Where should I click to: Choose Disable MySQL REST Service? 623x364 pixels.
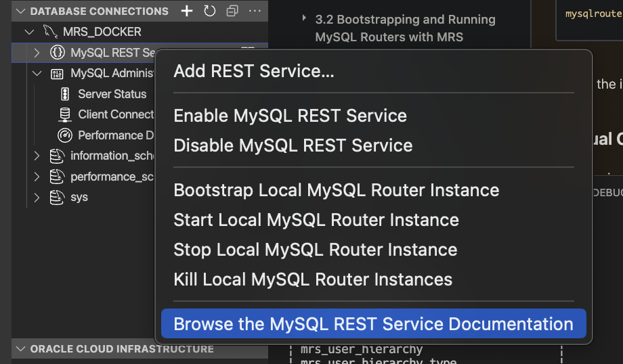click(293, 145)
